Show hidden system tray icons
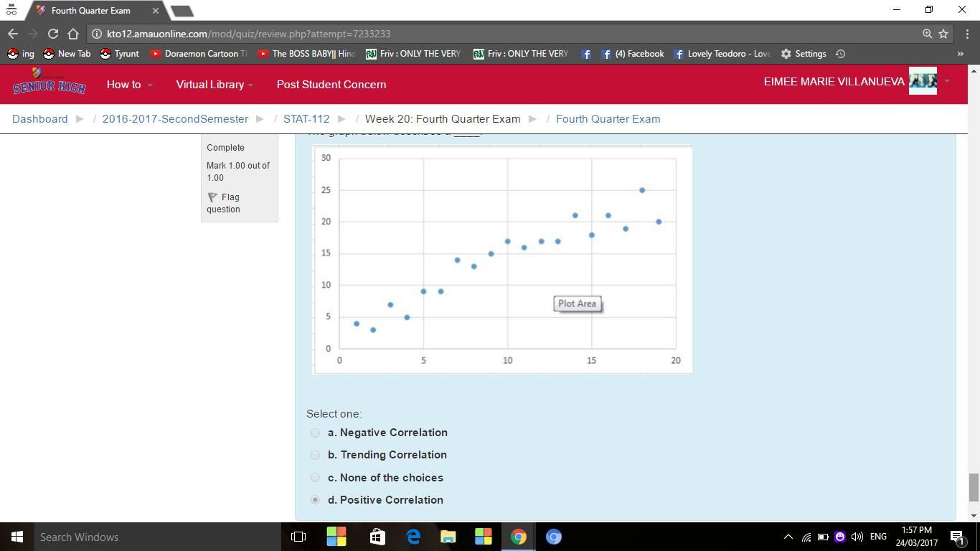Viewport: 980px width, 551px height. click(x=788, y=537)
